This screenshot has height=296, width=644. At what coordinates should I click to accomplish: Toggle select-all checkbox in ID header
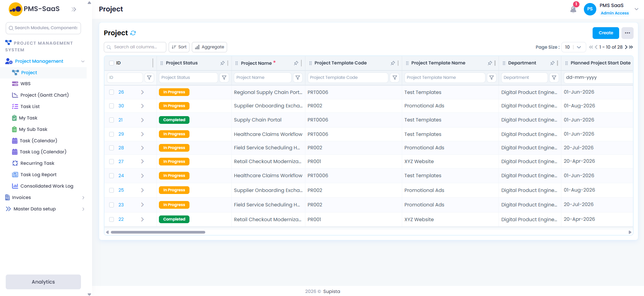(112, 63)
